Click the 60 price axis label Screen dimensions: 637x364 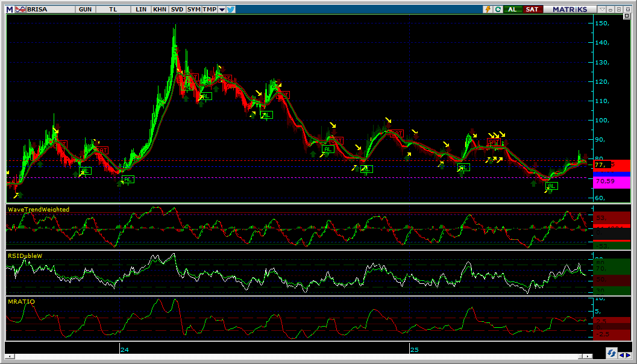tap(601, 198)
